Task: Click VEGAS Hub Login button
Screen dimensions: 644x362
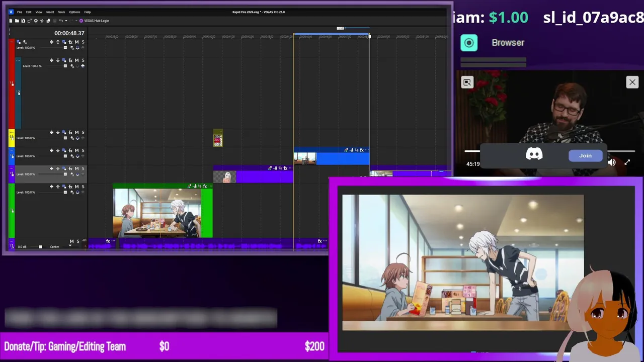Action: click(94, 21)
